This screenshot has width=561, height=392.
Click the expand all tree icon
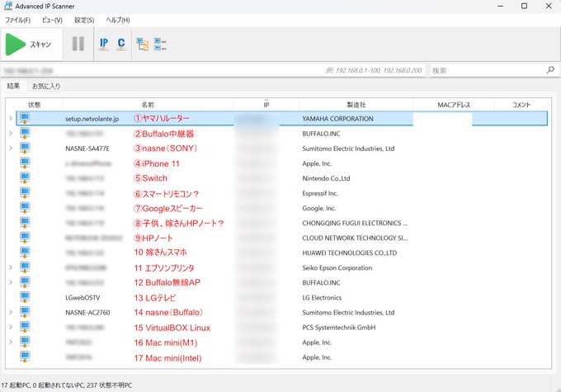(143, 44)
